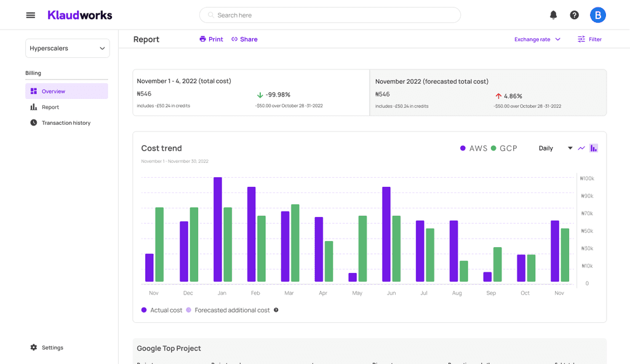Click -99.98% change value
The image size is (630, 364).
pos(278,95)
